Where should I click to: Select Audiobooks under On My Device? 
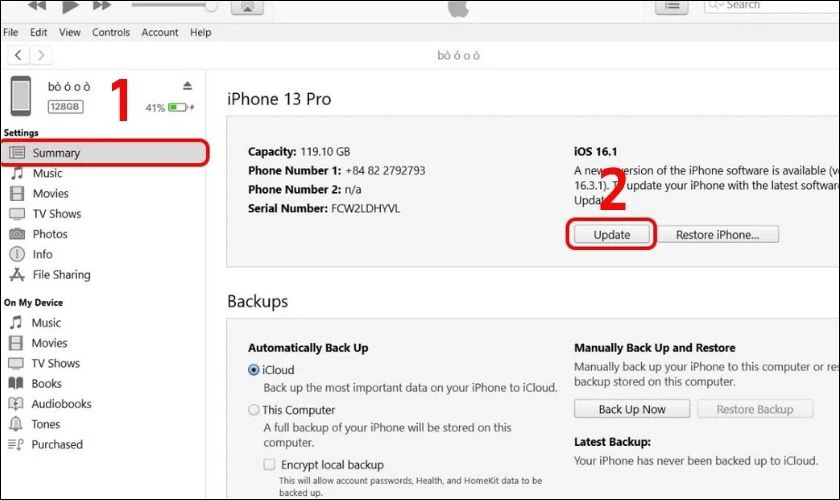coord(61,404)
